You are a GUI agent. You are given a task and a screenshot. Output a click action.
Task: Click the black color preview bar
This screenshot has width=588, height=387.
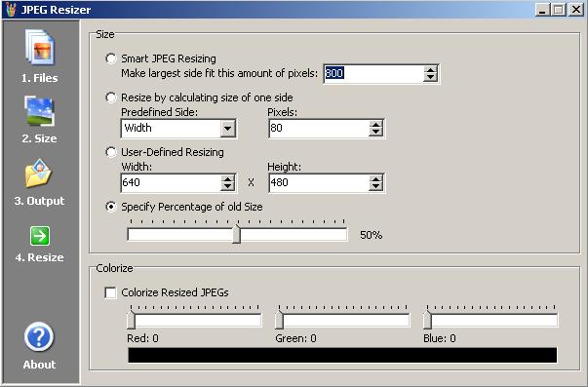[342, 355]
